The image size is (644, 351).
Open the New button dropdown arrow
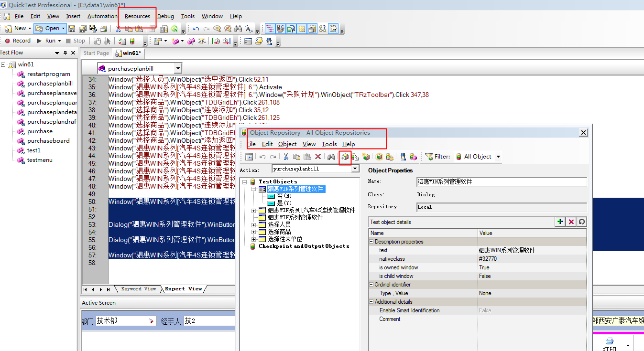(30, 29)
